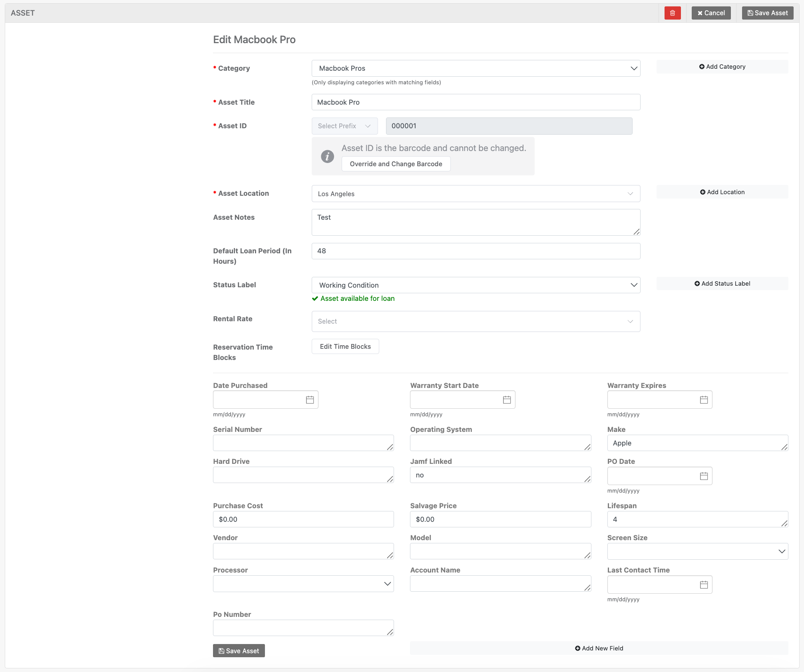Open the Screen Size dropdown
The image size is (804, 672).
click(698, 551)
